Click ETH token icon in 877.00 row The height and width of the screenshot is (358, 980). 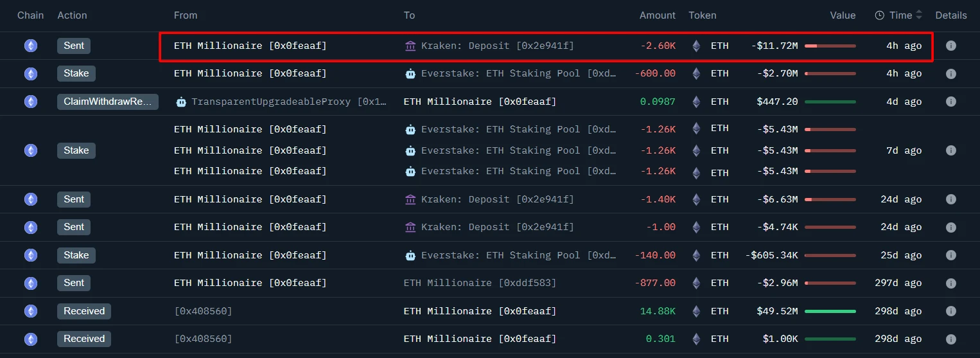(696, 283)
